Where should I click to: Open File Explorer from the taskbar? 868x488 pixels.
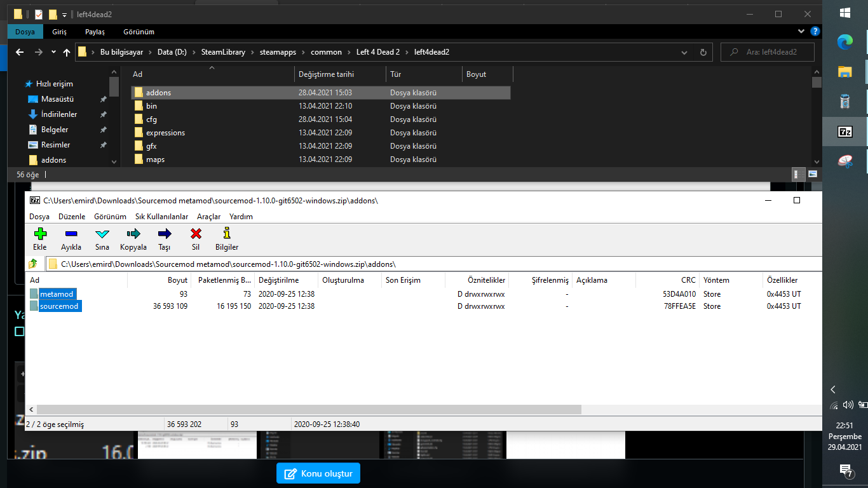[845, 71]
